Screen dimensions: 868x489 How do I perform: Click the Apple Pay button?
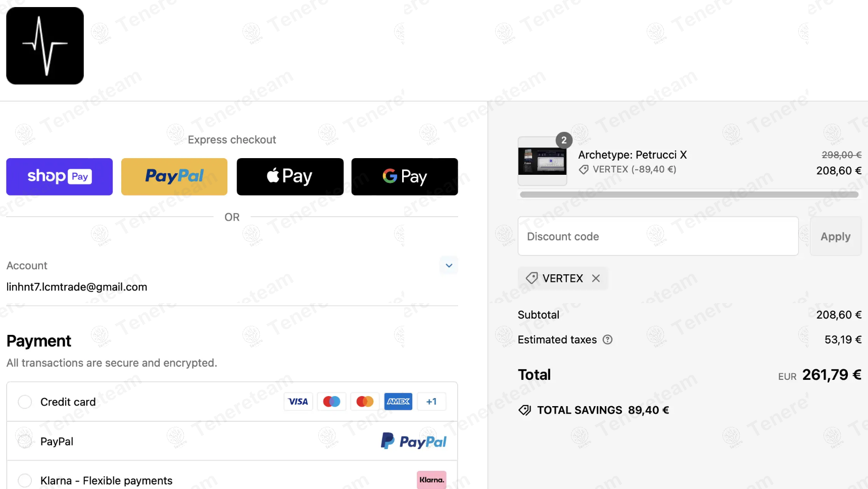(290, 176)
